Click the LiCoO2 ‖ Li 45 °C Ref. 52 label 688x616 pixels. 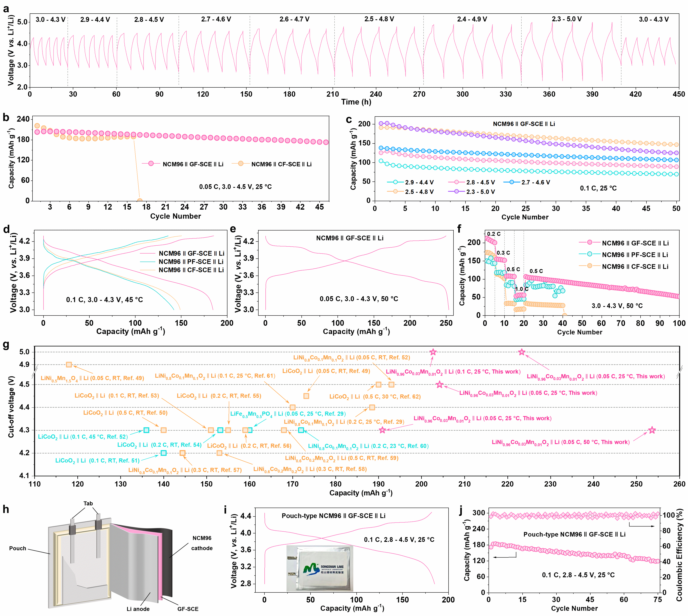point(83,437)
